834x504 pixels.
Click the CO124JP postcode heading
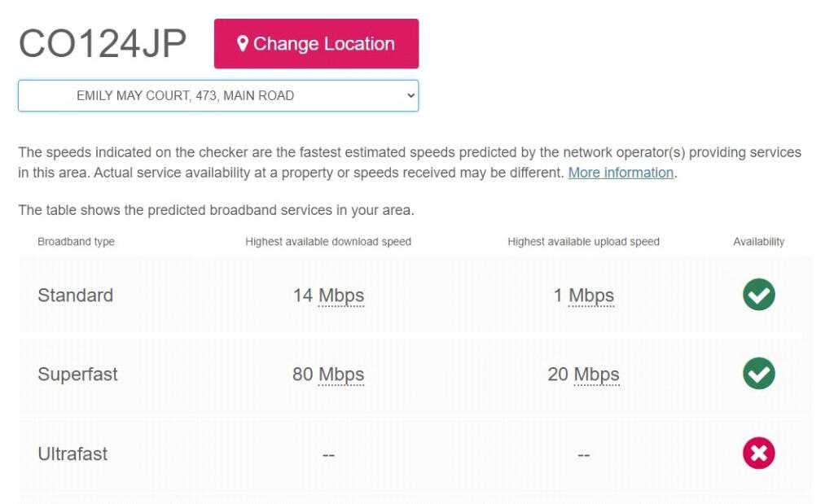(x=103, y=44)
